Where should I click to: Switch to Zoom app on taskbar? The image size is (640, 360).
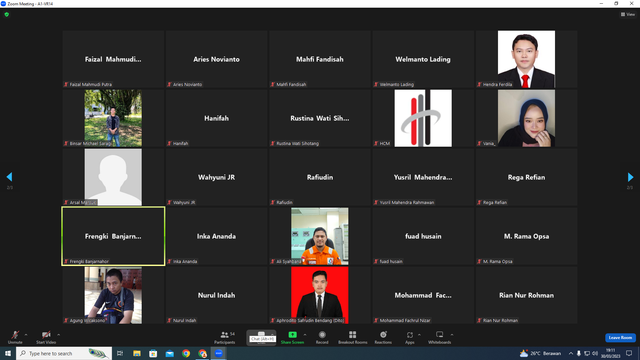click(x=219, y=353)
